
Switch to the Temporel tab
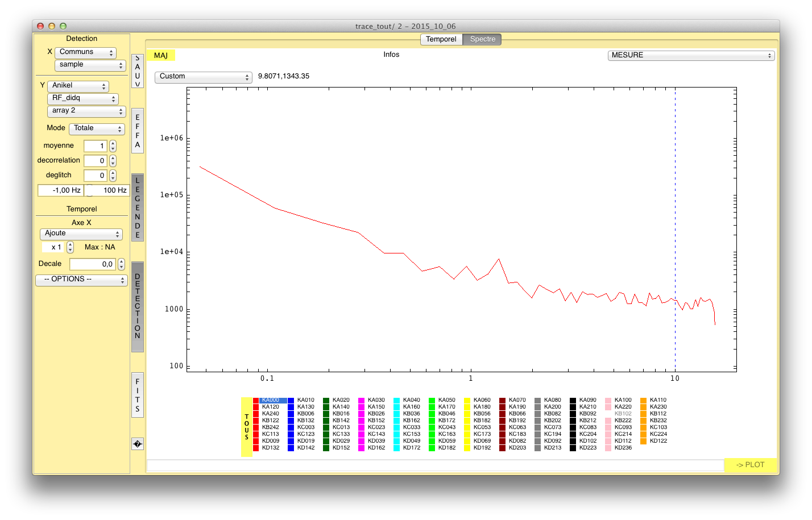441,39
